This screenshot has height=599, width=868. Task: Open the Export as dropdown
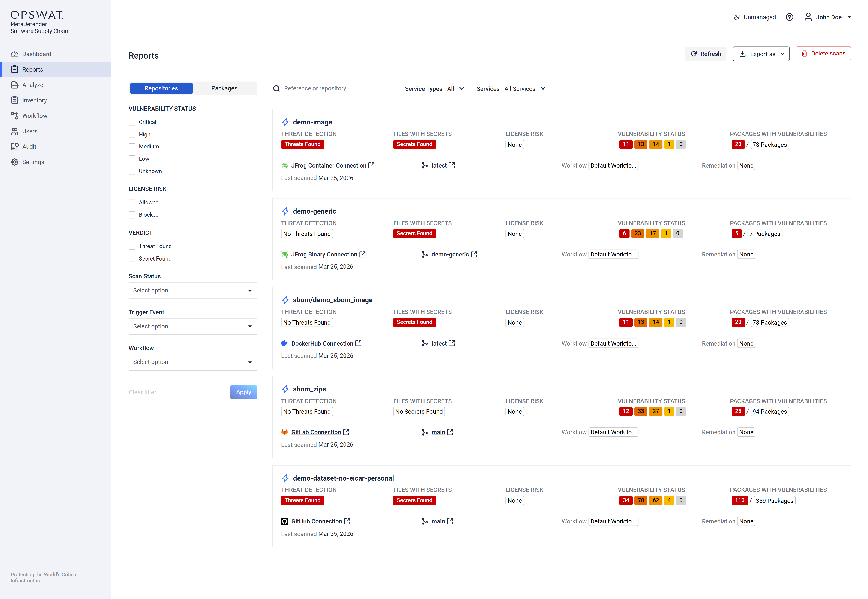[x=761, y=54]
